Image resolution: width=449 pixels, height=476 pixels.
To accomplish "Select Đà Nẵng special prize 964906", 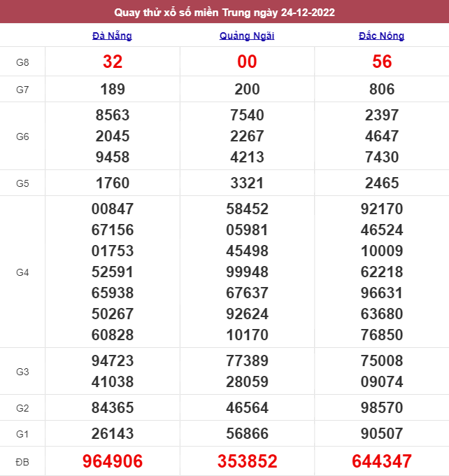I will pyautogui.click(x=113, y=461).
